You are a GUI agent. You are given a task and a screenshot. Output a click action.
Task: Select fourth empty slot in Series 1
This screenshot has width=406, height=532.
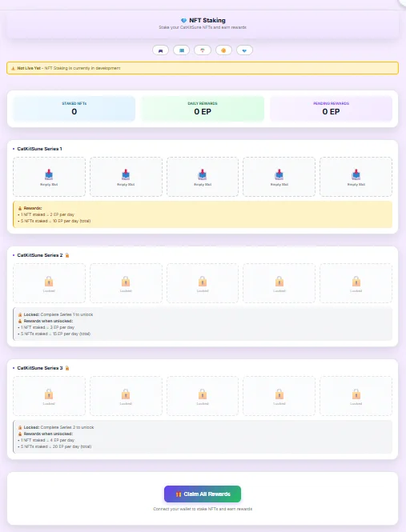[279, 177]
